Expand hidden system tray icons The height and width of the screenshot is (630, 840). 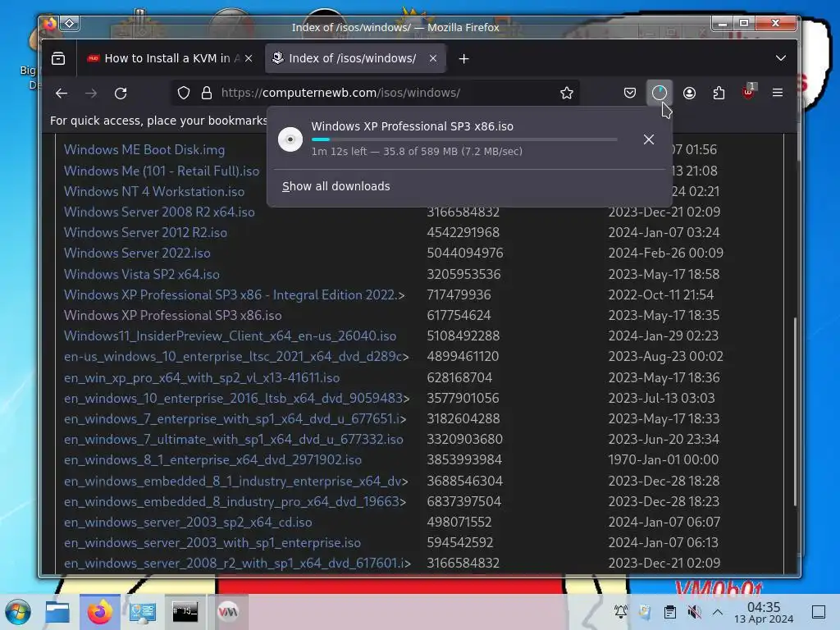tap(718, 612)
